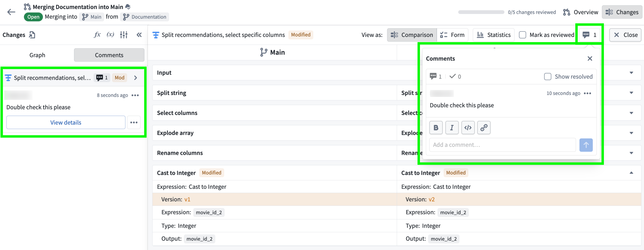Collapse the Cast to Integer section

(631, 173)
